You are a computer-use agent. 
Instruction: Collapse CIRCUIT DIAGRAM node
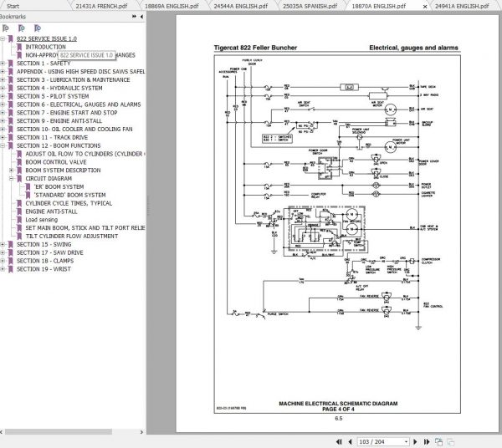11,178
